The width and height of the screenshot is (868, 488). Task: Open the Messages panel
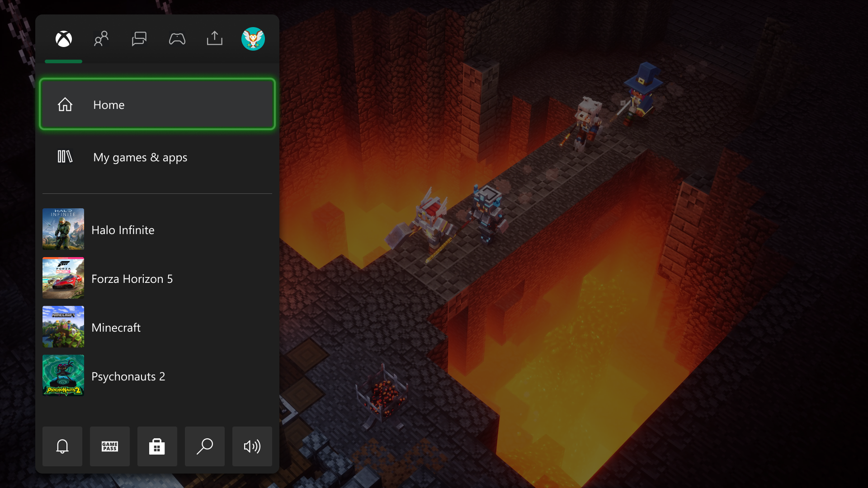coord(139,39)
